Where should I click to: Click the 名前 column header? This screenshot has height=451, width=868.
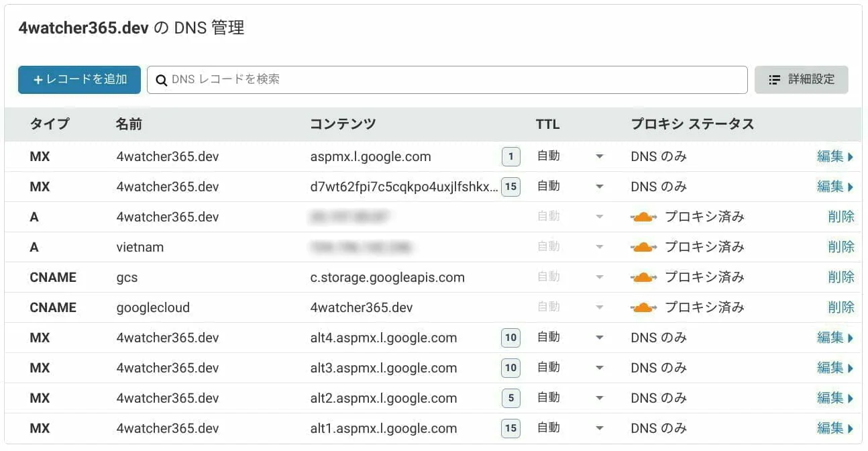[x=129, y=124]
